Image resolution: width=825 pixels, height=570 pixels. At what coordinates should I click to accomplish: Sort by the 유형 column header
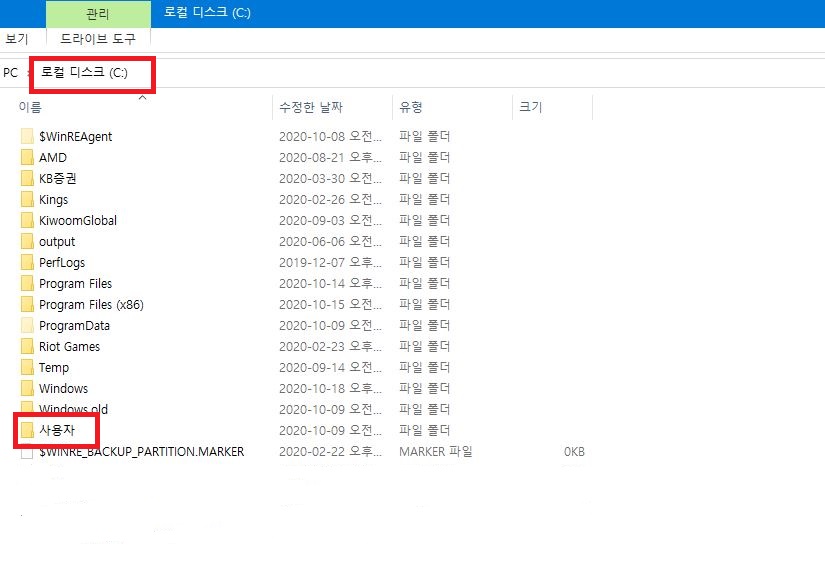(411, 107)
